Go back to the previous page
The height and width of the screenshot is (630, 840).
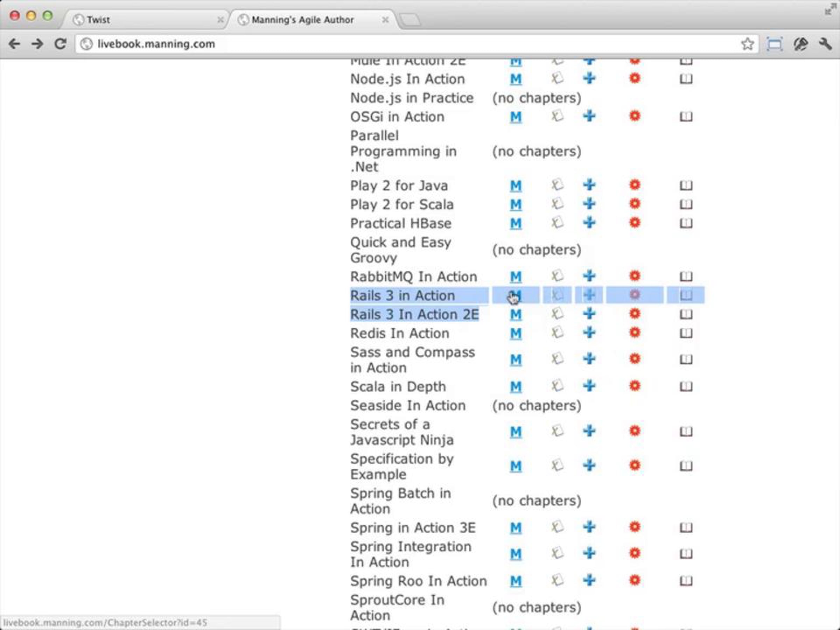14,44
